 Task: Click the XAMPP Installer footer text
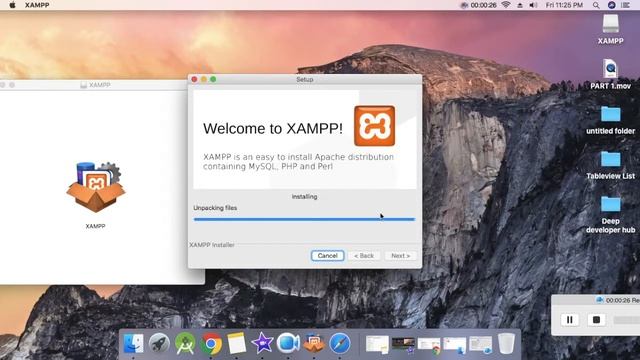click(212, 245)
